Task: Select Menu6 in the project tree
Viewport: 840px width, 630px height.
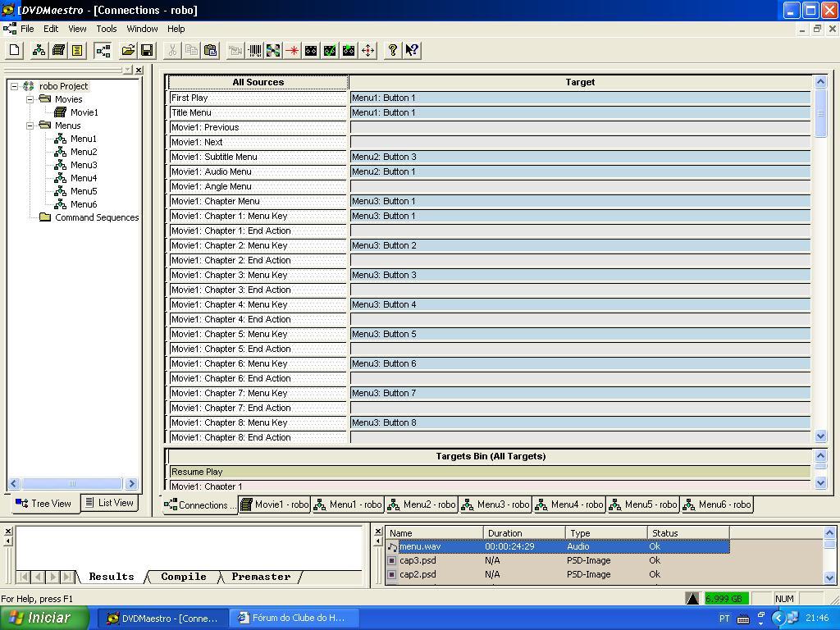Action: [x=84, y=204]
